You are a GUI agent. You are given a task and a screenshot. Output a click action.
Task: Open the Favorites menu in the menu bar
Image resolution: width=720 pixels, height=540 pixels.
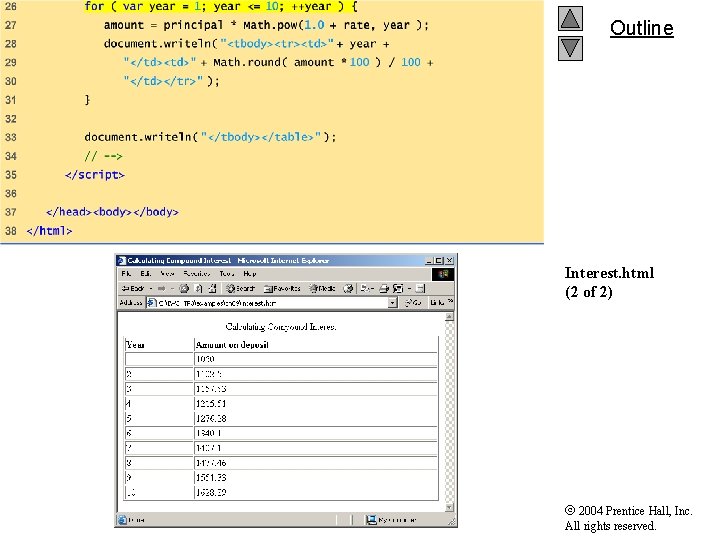pos(197,274)
